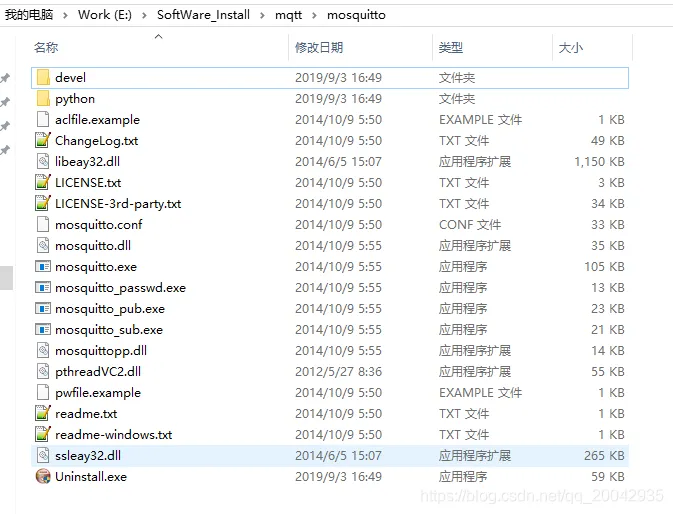The image size is (673, 514).
Task: Click the LICENSE.txt notepad icon
Action: (x=43, y=183)
